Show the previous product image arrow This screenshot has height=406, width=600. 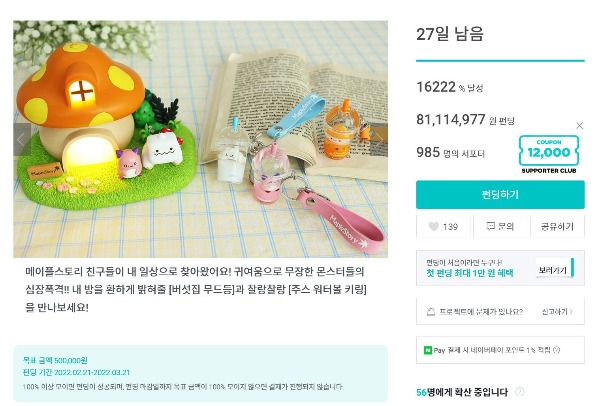[x=21, y=140]
